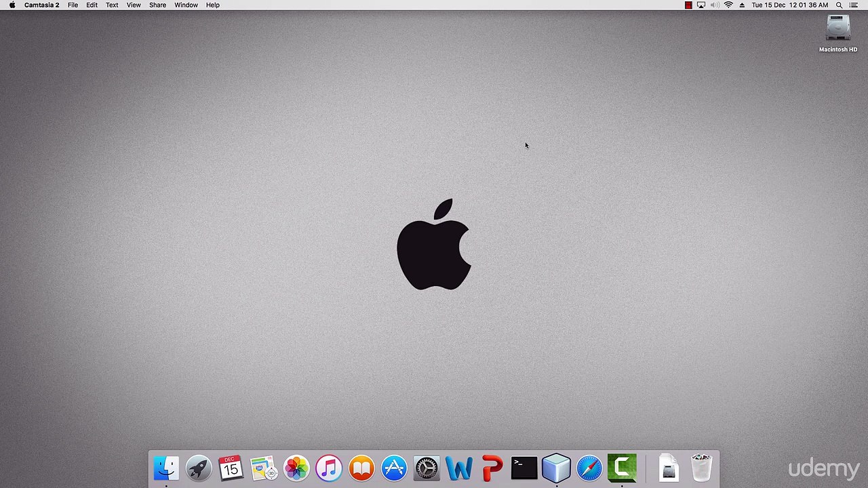Open Finder from the dock
Screen dimensions: 868x488
(x=166, y=468)
